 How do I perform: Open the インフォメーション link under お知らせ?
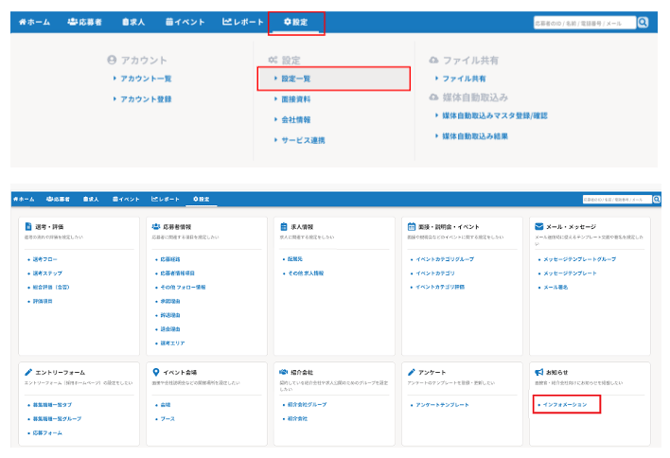(x=566, y=405)
